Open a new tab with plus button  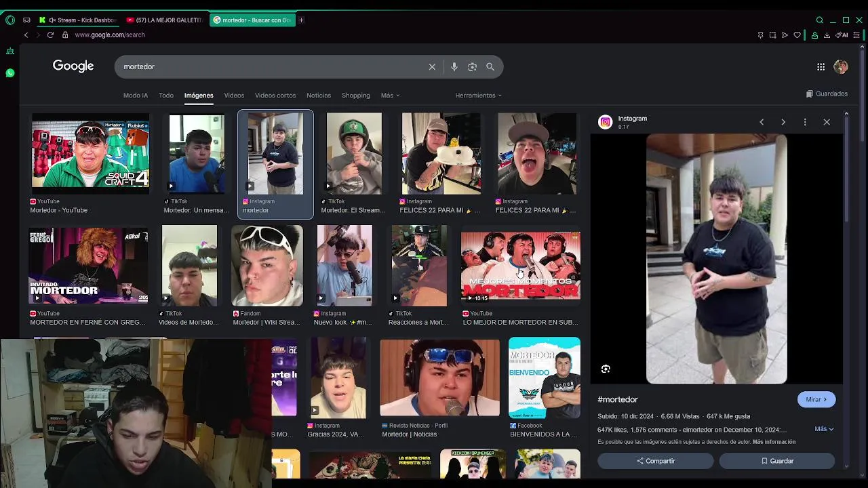tap(301, 20)
